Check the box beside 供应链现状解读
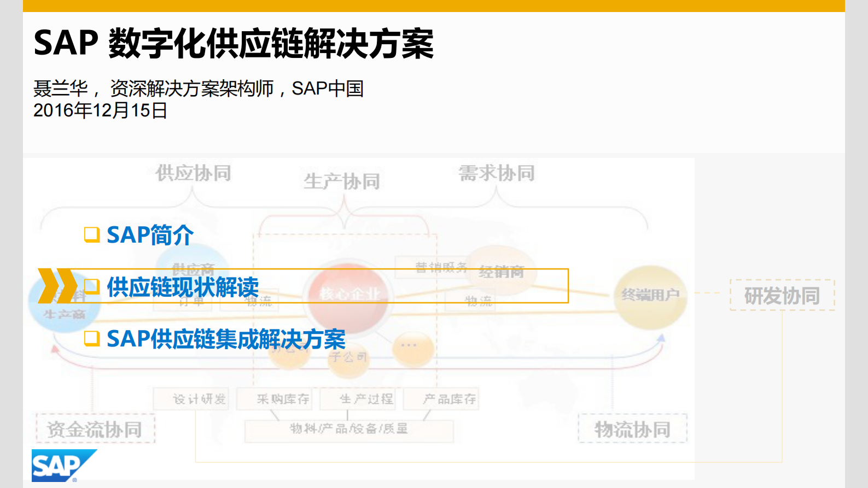This screenshot has width=868, height=488. [x=92, y=286]
